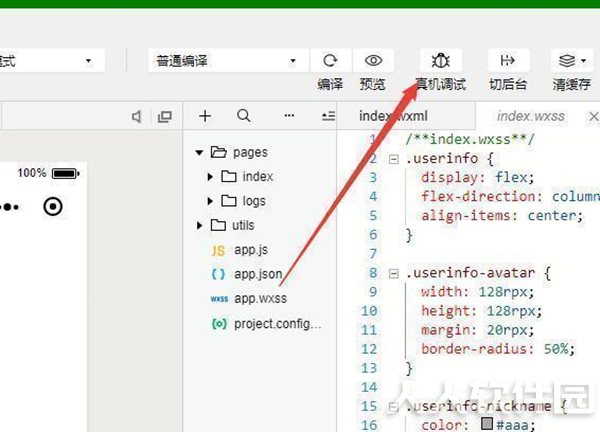Click the collapse file tree icon
Image resolution: width=600 pixels, height=432 pixels.
pyautogui.click(x=328, y=116)
